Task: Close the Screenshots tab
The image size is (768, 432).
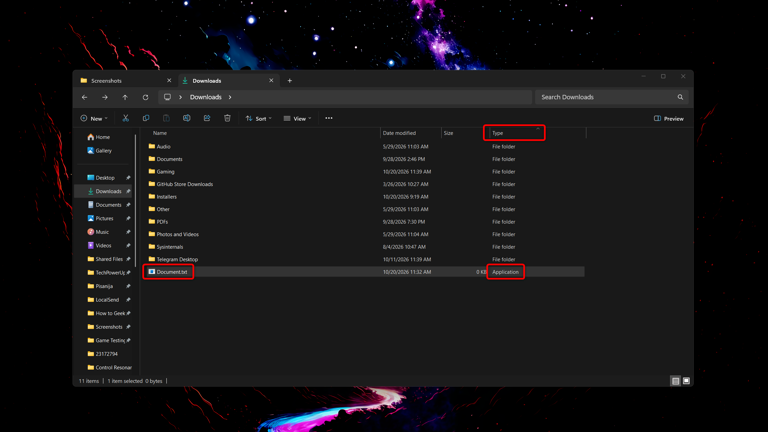Action: [x=169, y=80]
